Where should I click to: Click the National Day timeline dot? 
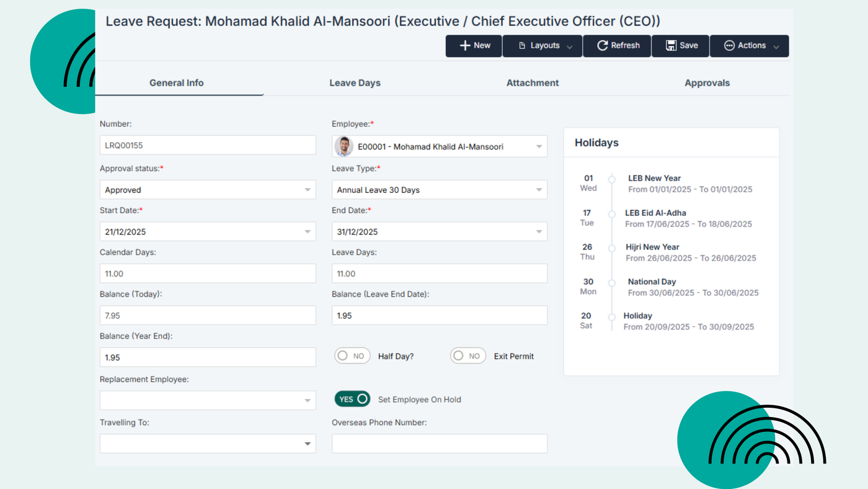click(612, 282)
